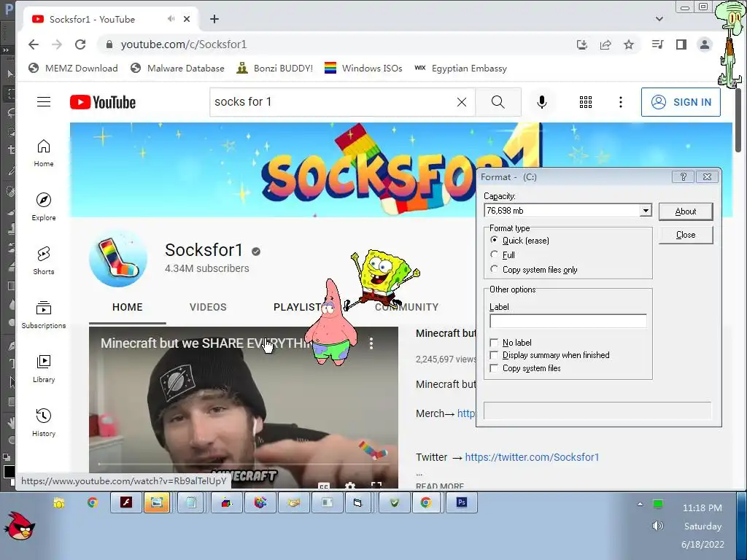This screenshot has height=560, width=747.
Task: Select Full format type
Action: click(494, 254)
